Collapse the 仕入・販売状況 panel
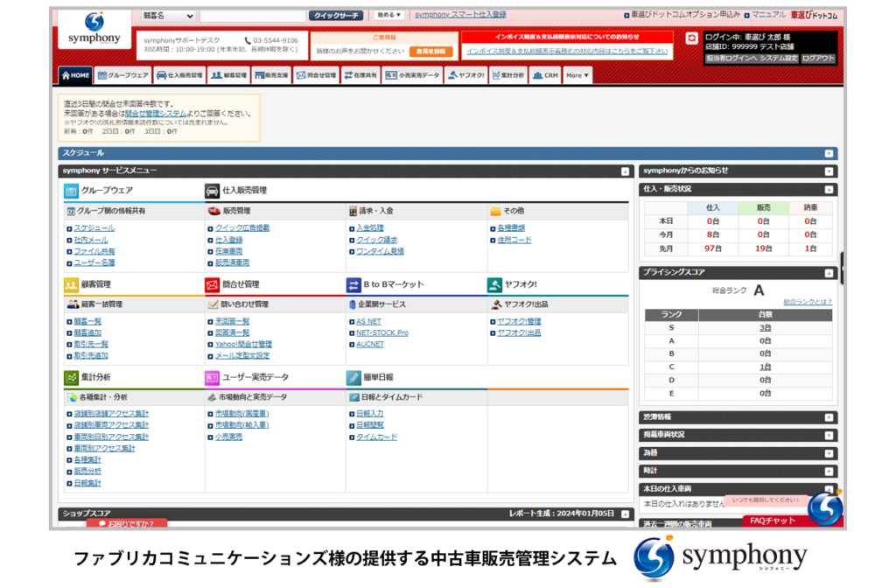Image resolution: width=896 pixels, height=588 pixels. (x=829, y=190)
